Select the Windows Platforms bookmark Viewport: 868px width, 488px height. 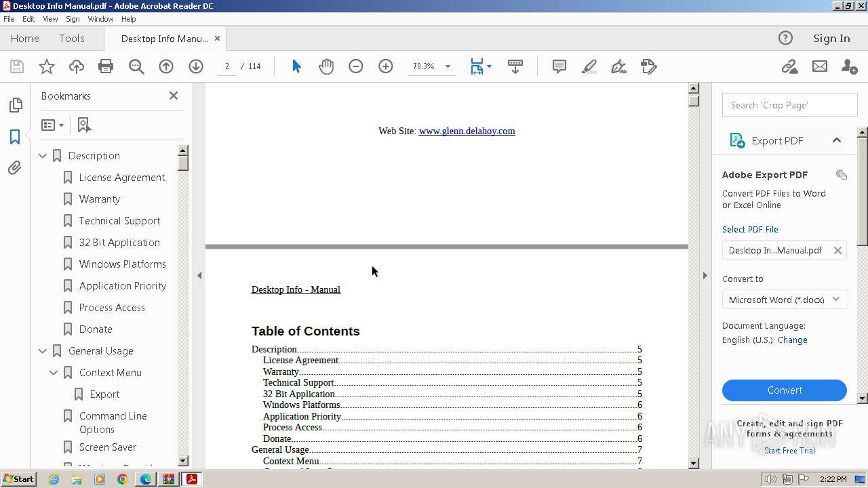coord(123,264)
